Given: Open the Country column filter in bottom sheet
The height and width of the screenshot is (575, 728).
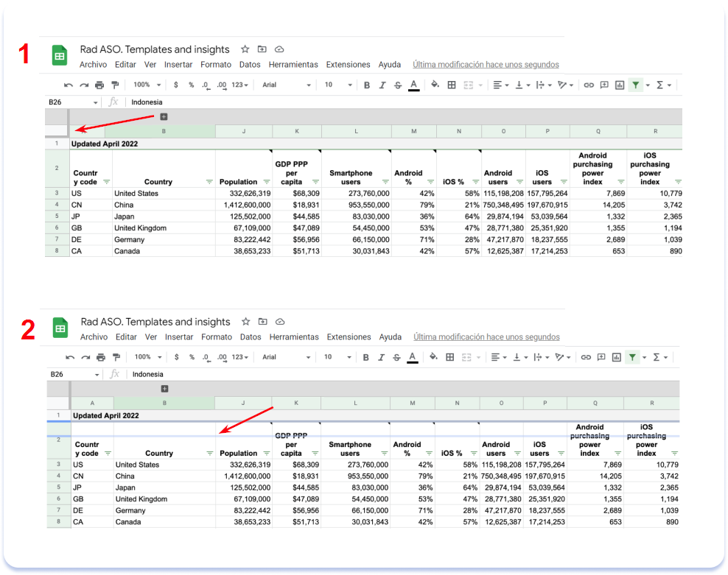Looking at the screenshot, I should pos(209,454).
